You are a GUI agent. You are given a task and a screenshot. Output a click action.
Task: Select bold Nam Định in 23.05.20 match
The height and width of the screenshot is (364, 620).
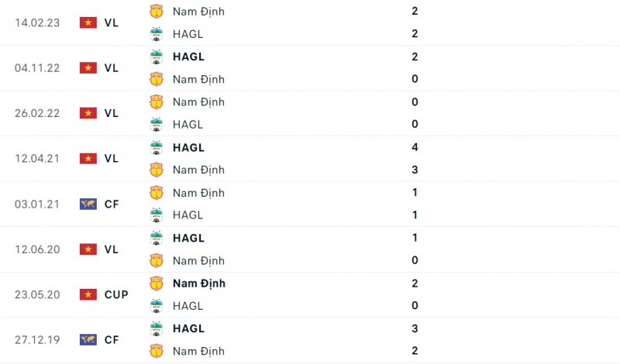[x=198, y=283]
